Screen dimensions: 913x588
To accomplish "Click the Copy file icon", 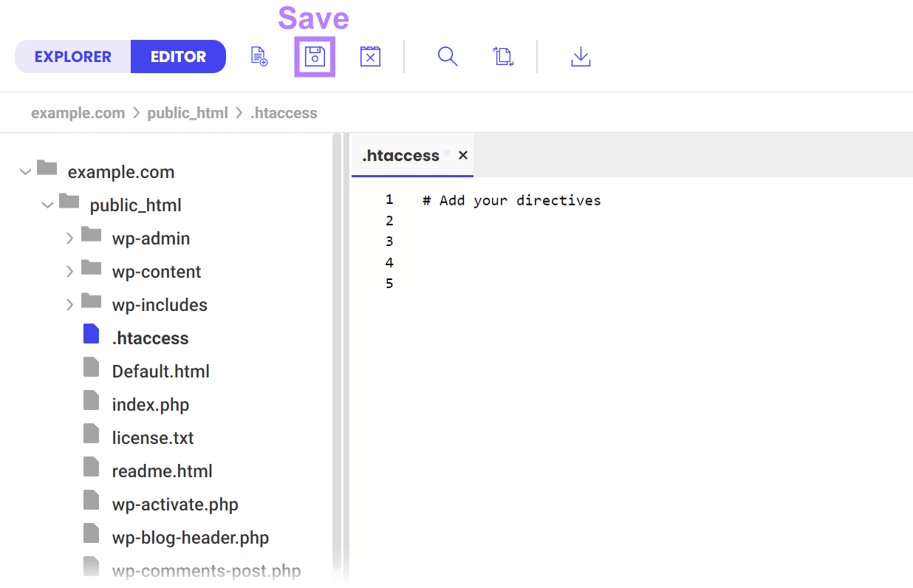I will point(503,56).
